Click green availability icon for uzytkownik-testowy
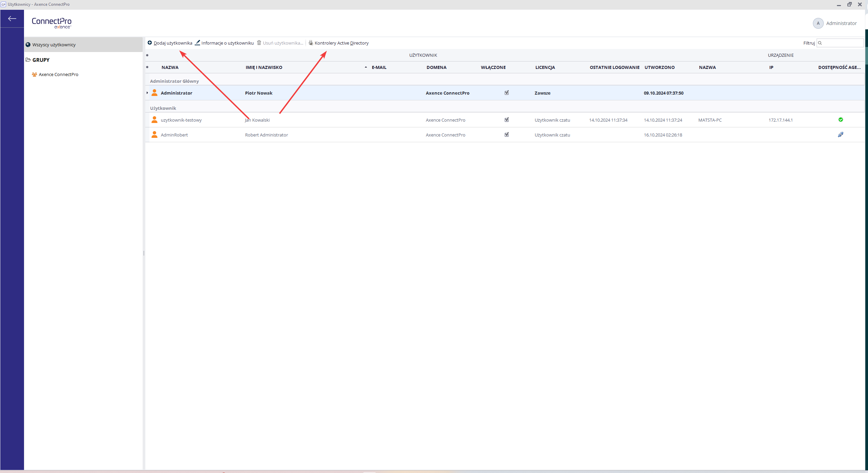 coord(841,120)
